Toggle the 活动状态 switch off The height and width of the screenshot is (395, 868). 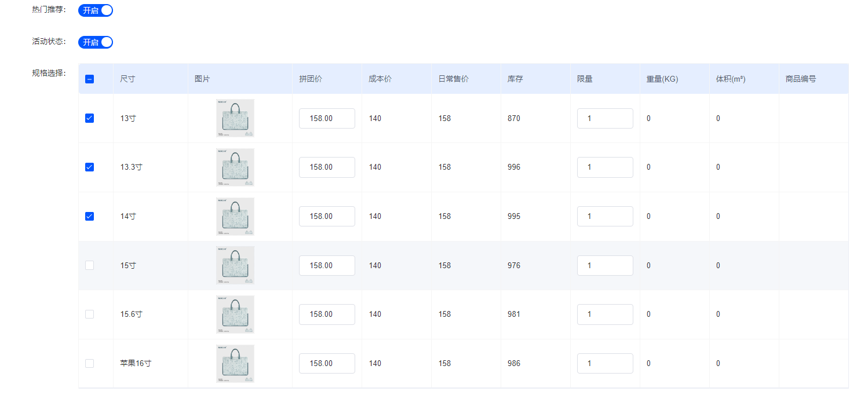click(96, 42)
